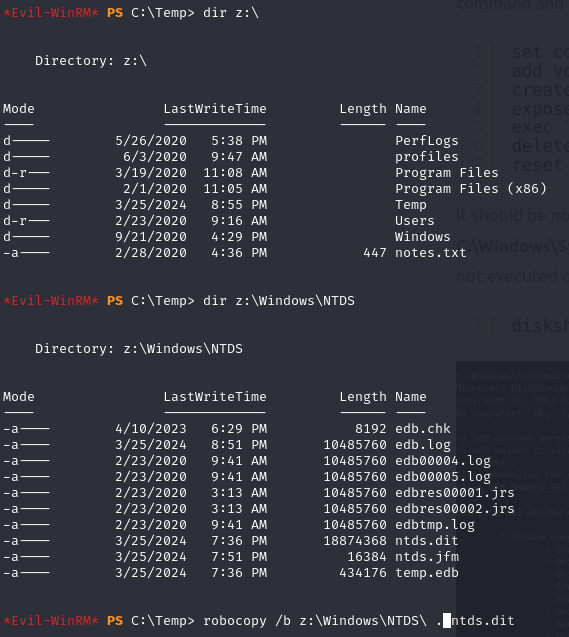Select the profiles directory entry

[x=426, y=157]
